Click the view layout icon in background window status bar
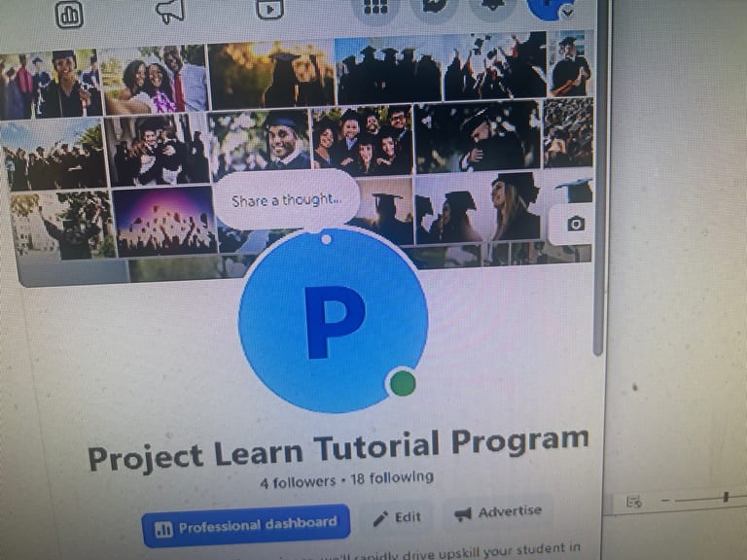 click(x=634, y=502)
